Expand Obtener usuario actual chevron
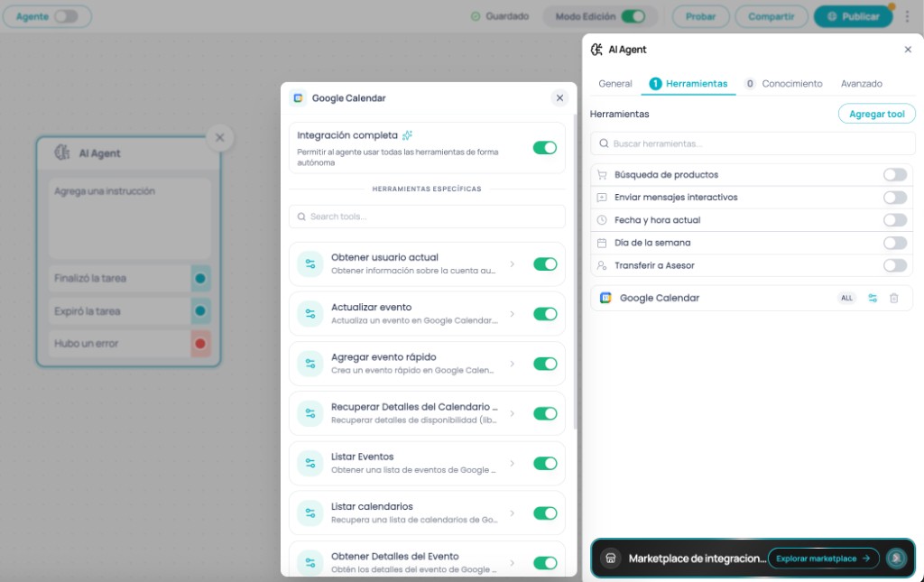Screen dimensions: 924x582 pyautogui.click(x=513, y=263)
